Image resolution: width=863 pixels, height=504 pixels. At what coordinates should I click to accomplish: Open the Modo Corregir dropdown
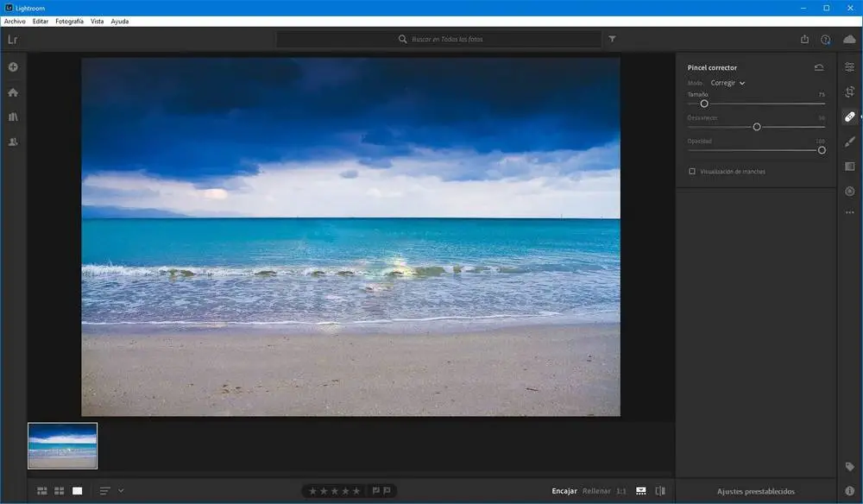728,83
